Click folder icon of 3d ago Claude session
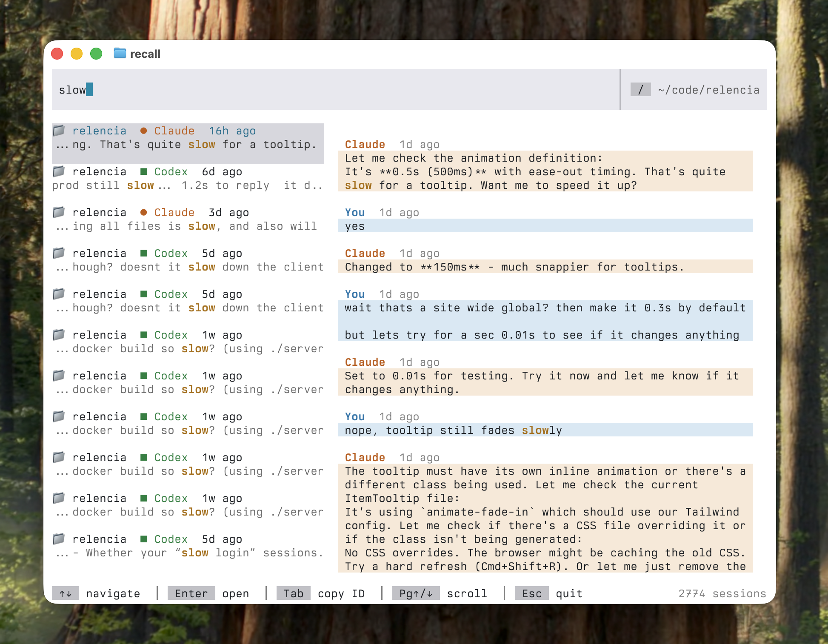The width and height of the screenshot is (828, 644). [59, 212]
